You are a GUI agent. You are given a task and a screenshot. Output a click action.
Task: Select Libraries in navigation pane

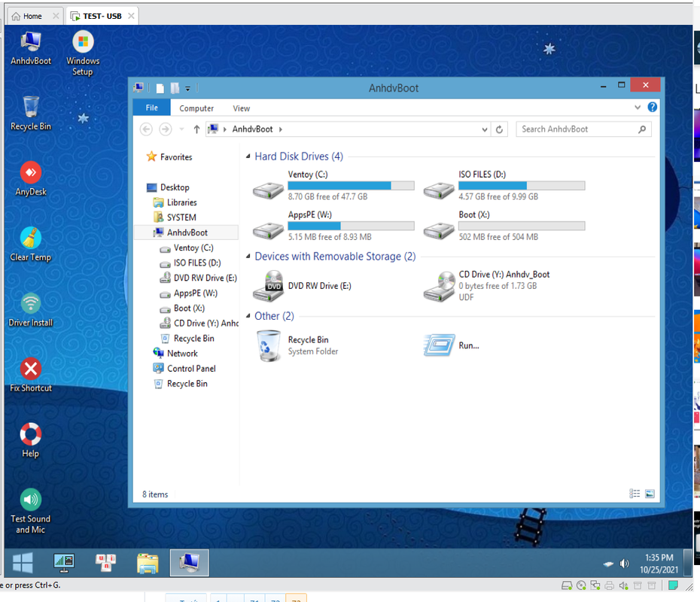click(x=175, y=202)
